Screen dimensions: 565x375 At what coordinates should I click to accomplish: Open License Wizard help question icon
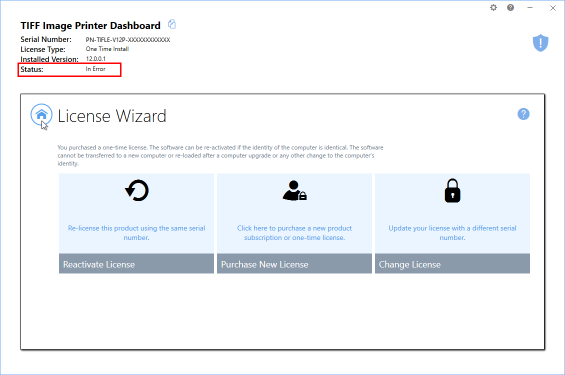pyautogui.click(x=523, y=114)
